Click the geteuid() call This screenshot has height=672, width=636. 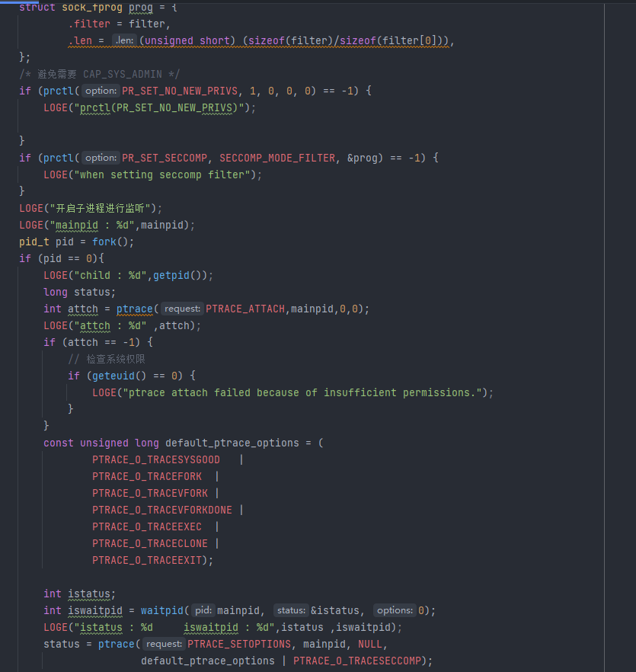[x=119, y=376]
